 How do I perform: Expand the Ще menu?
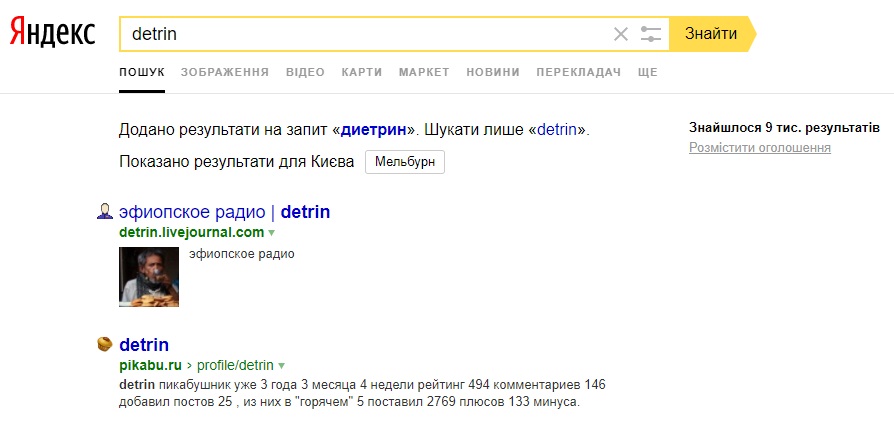[648, 72]
